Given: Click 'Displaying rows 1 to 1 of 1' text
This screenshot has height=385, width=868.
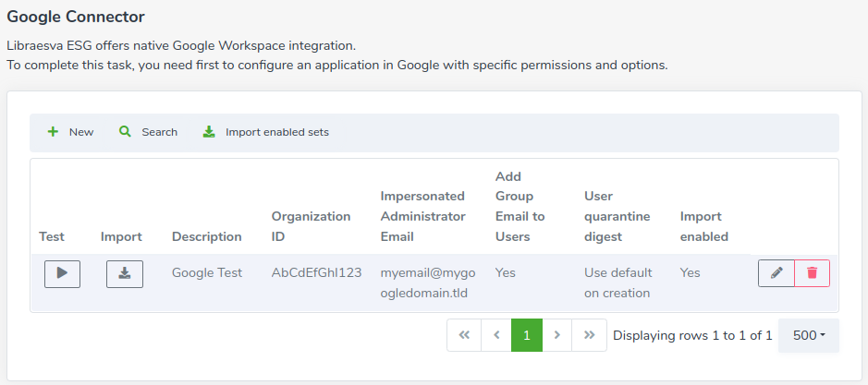Looking at the screenshot, I should tap(692, 335).
